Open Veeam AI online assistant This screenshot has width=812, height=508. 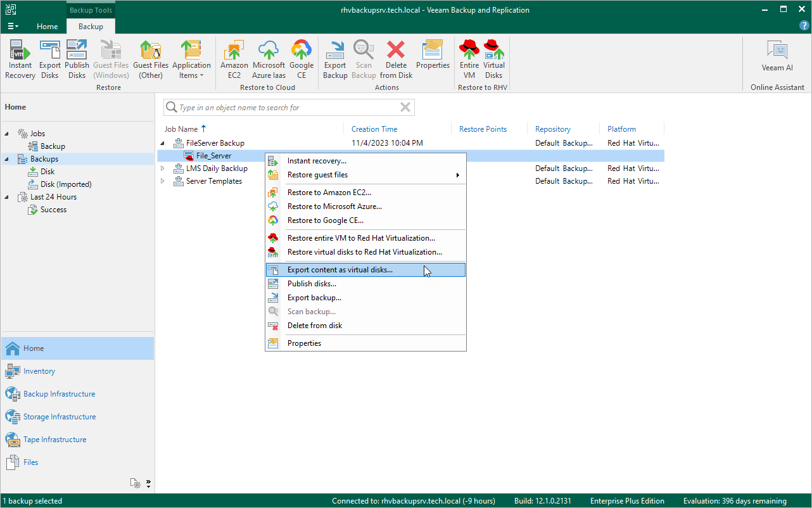click(777, 56)
